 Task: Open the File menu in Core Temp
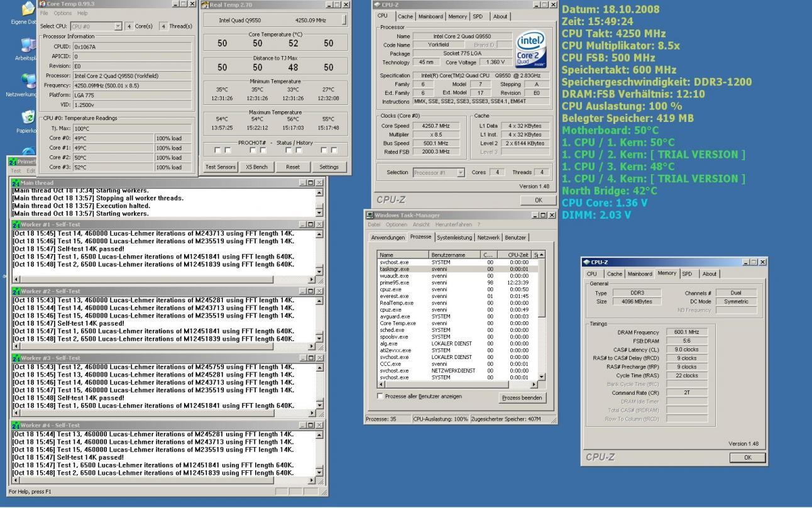[x=44, y=13]
